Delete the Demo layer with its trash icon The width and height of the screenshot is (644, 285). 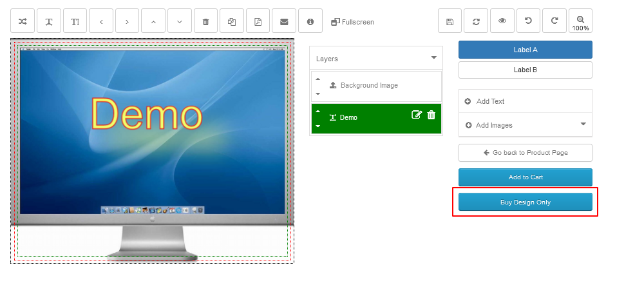[431, 115]
